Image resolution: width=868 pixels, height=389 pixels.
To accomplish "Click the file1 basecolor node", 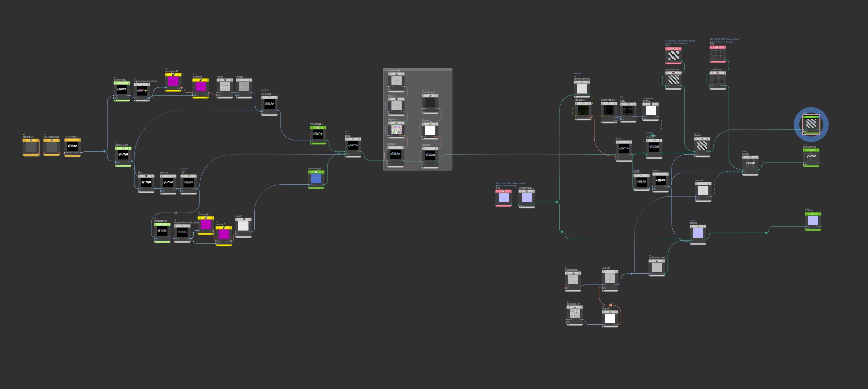I will pos(674,56).
